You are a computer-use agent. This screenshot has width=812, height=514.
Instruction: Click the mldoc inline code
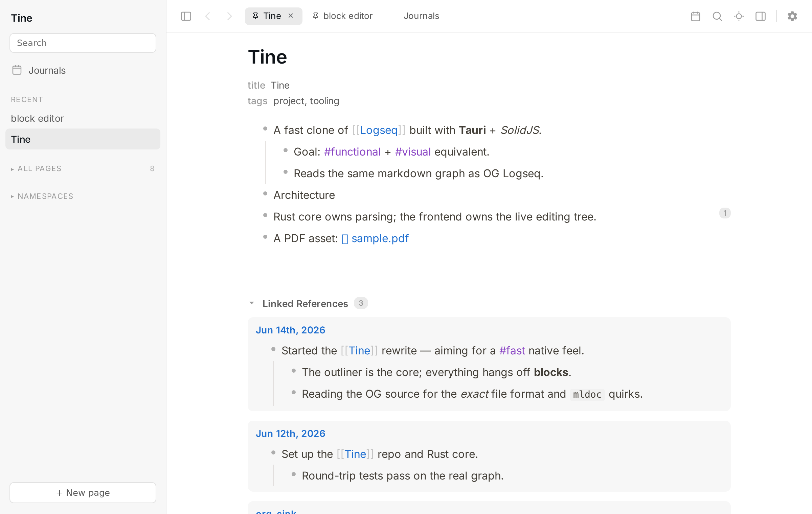click(x=587, y=395)
